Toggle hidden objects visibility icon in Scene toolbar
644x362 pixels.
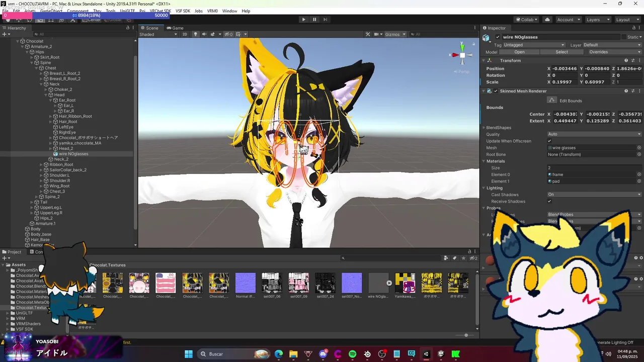[228, 34]
